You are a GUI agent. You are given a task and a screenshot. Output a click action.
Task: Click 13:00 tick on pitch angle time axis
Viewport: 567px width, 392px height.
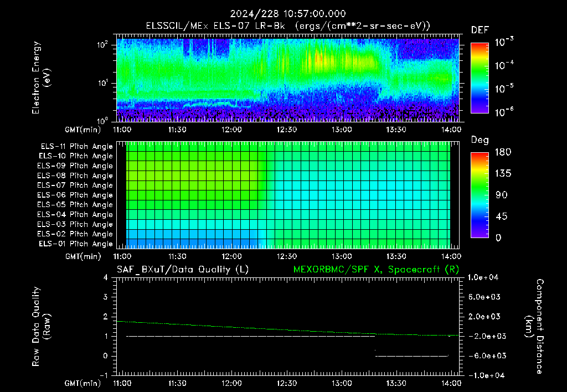[342, 256]
